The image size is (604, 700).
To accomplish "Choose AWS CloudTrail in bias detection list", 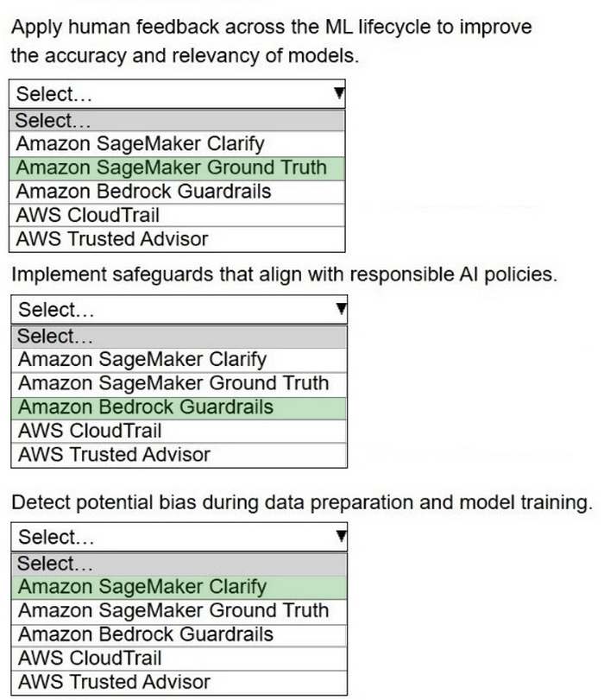I will [90, 658].
